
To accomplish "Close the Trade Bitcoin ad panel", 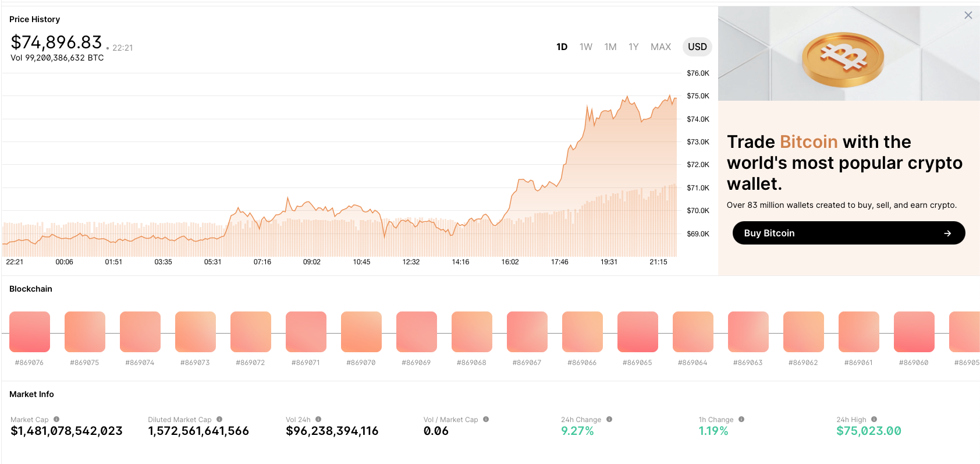I will click(968, 15).
